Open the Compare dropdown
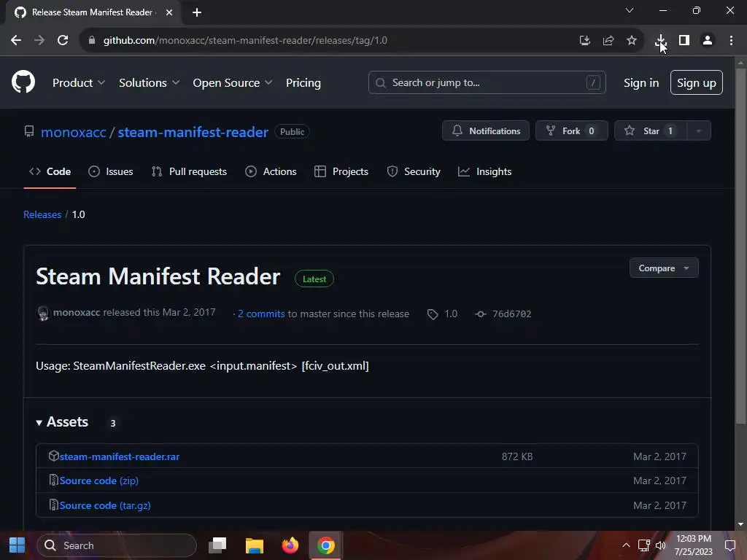Screen dimensions: 747x560 click(x=664, y=268)
